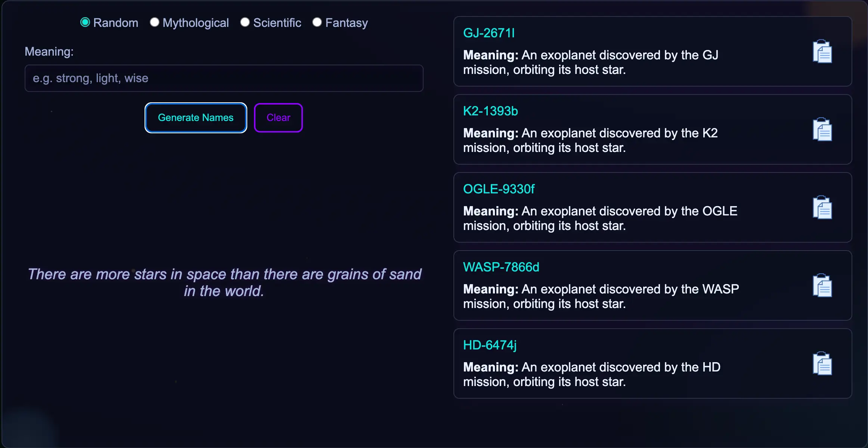The height and width of the screenshot is (448, 868).
Task: Copy the OGLE-9330f name to clipboard
Action: tap(822, 208)
